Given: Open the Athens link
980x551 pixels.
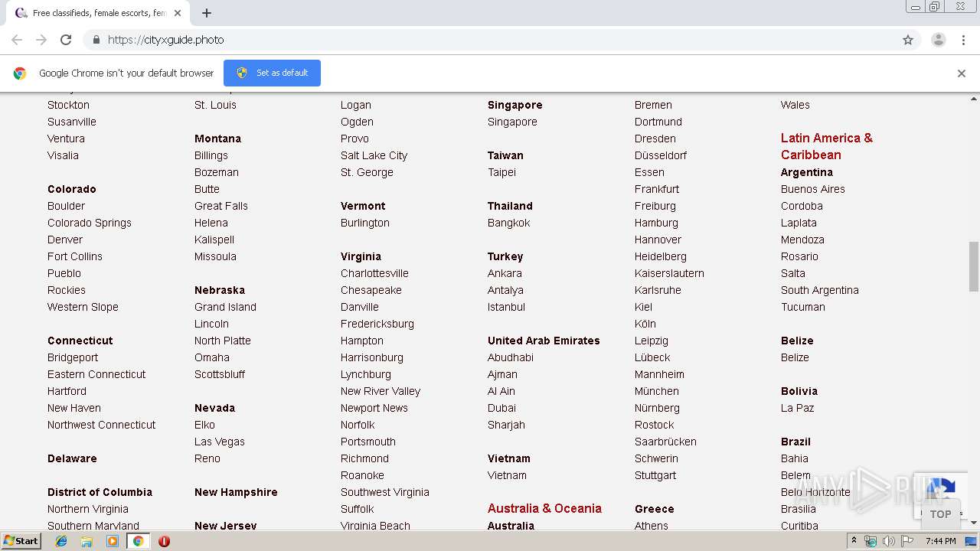Looking at the screenshot, I should 652,526.
